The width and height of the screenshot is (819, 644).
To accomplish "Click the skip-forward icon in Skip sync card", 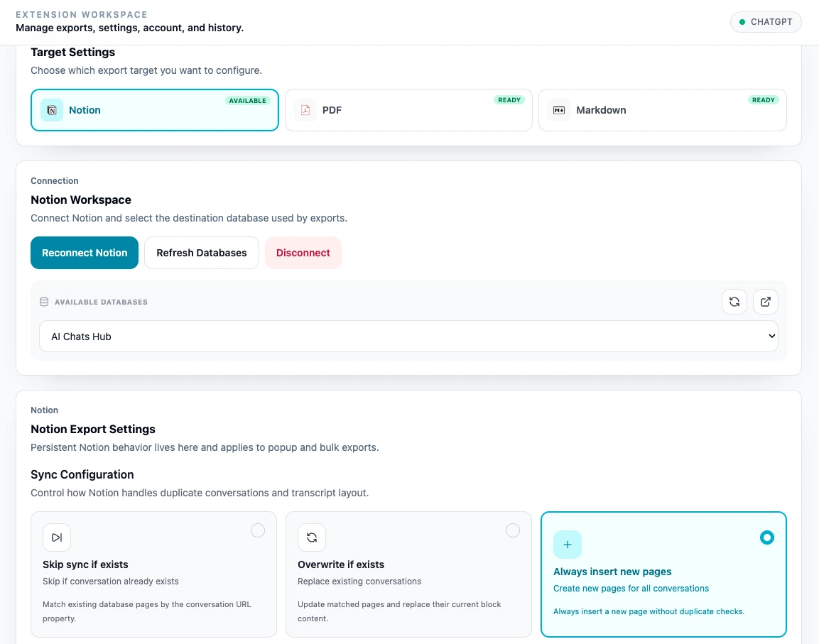I will tap(57, 537).
